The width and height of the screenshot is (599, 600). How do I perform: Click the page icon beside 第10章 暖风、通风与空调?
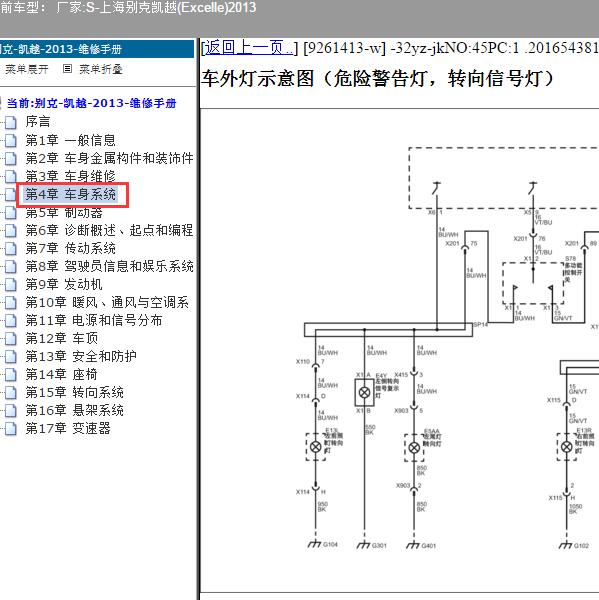(x=11, y=302)
